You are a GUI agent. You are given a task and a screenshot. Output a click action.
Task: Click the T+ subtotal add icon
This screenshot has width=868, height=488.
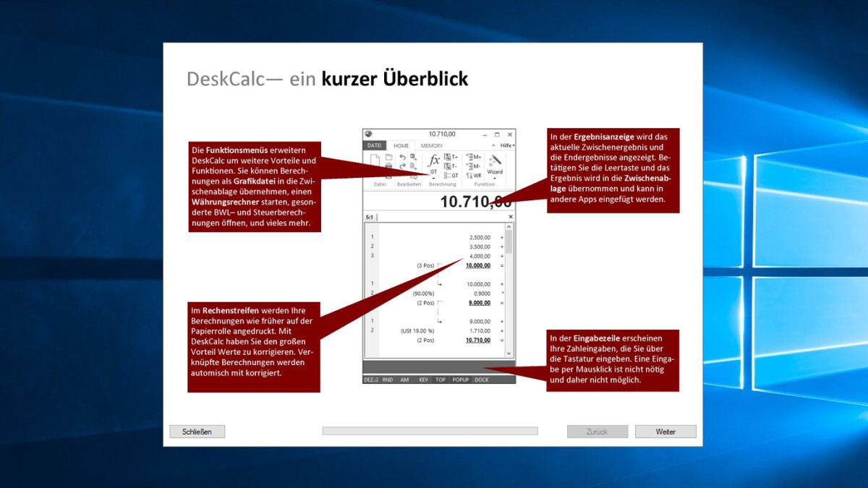[451, 157]
